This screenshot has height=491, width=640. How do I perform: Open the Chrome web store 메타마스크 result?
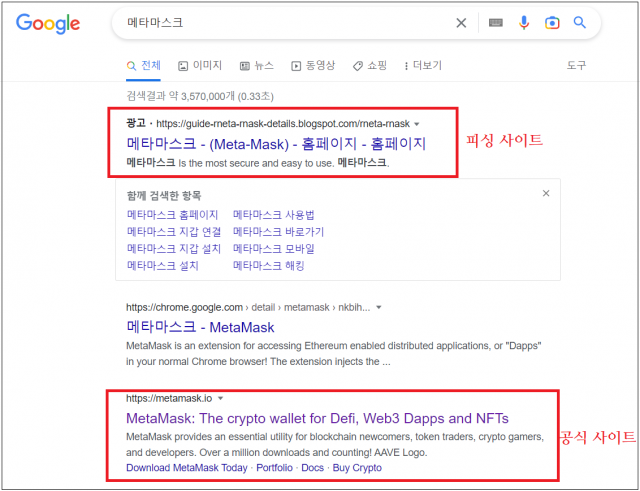(x=200, y=327)
